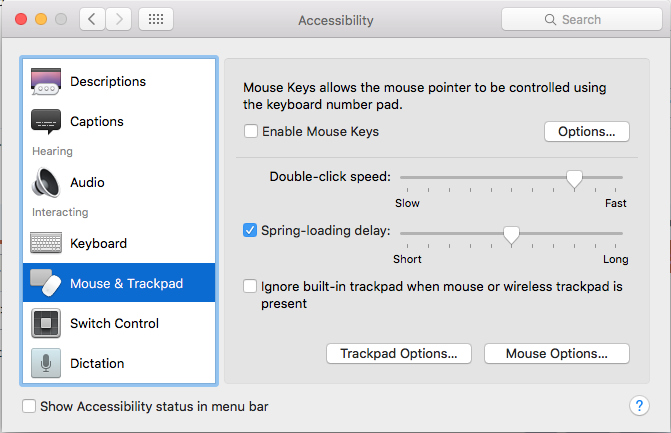Viewport: 671px width, 433px height.
Task: Show all preferences grid button
Action: click(x=156, y=19)
